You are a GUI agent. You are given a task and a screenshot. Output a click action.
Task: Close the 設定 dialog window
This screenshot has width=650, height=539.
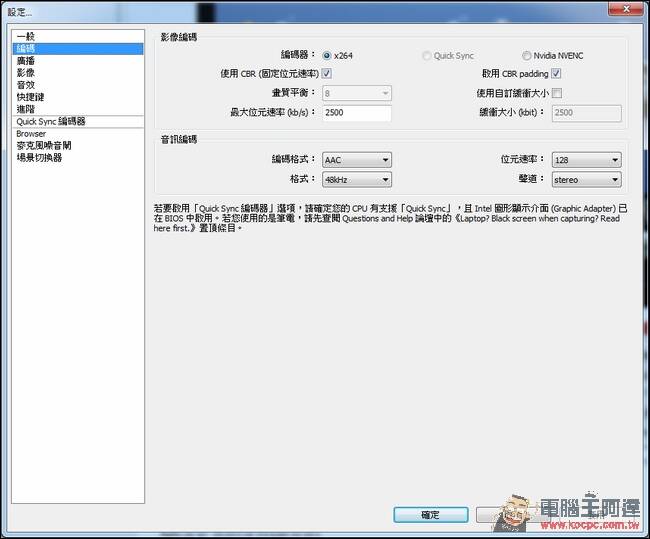626,8
